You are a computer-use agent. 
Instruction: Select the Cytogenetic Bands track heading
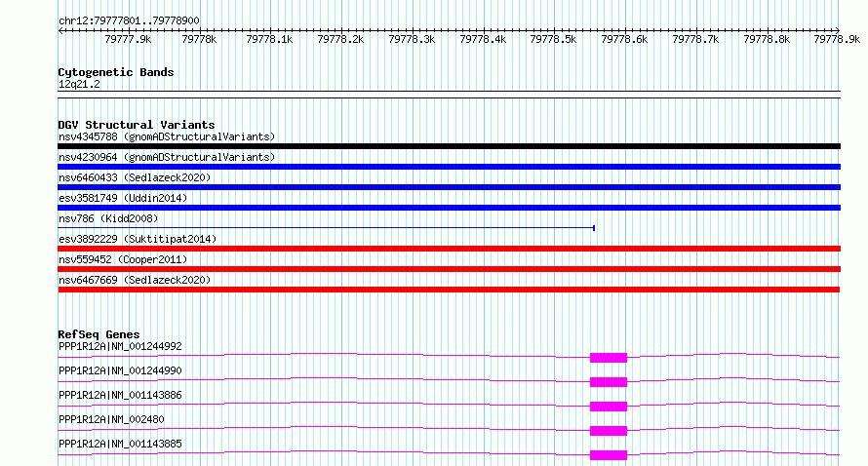[x=116, y=72]
